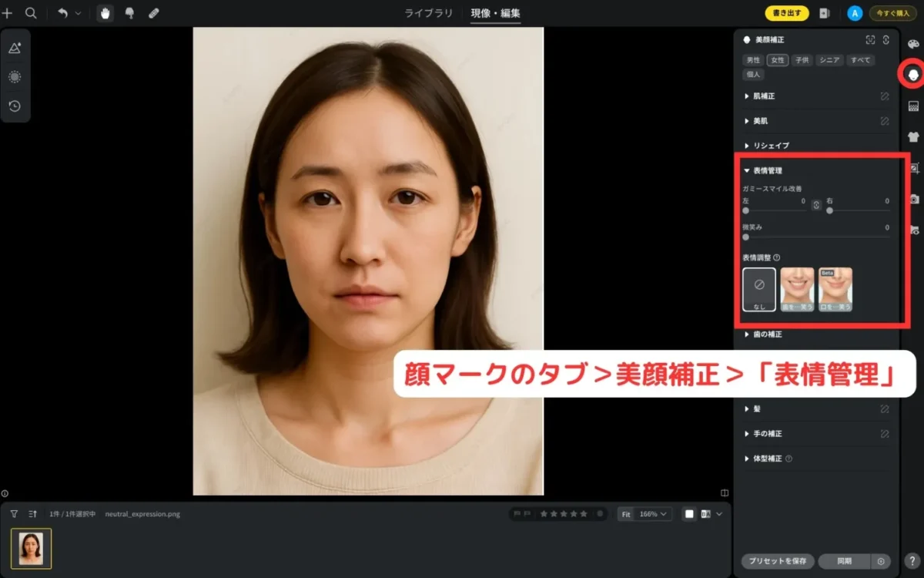Open the crop transform panel tab
Viewport: 924px width, 578px height.
pos(913,168)
